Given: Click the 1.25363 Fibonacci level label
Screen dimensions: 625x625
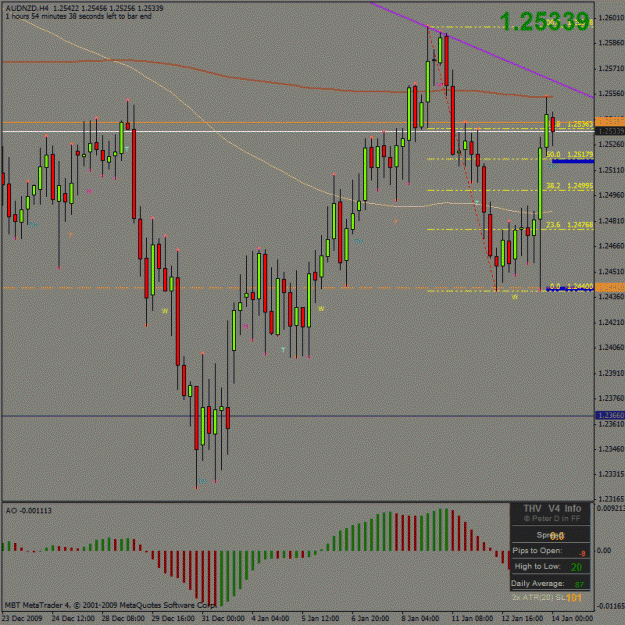Looking at the screenshot, I should (x=580, y=124).
